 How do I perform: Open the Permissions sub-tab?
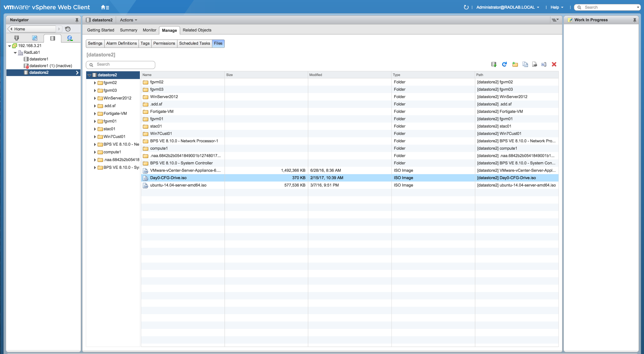click(164, 44)
